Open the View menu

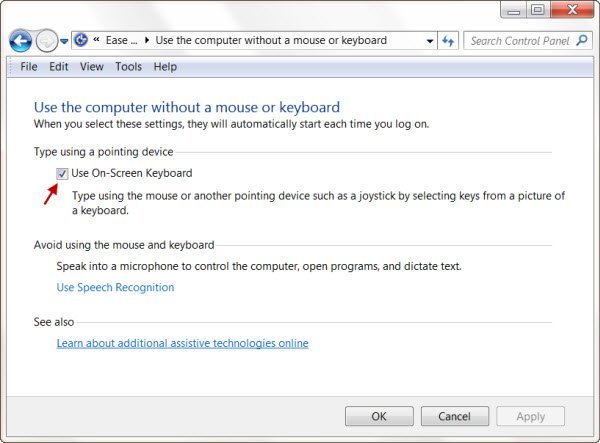(x=91, y=67)
